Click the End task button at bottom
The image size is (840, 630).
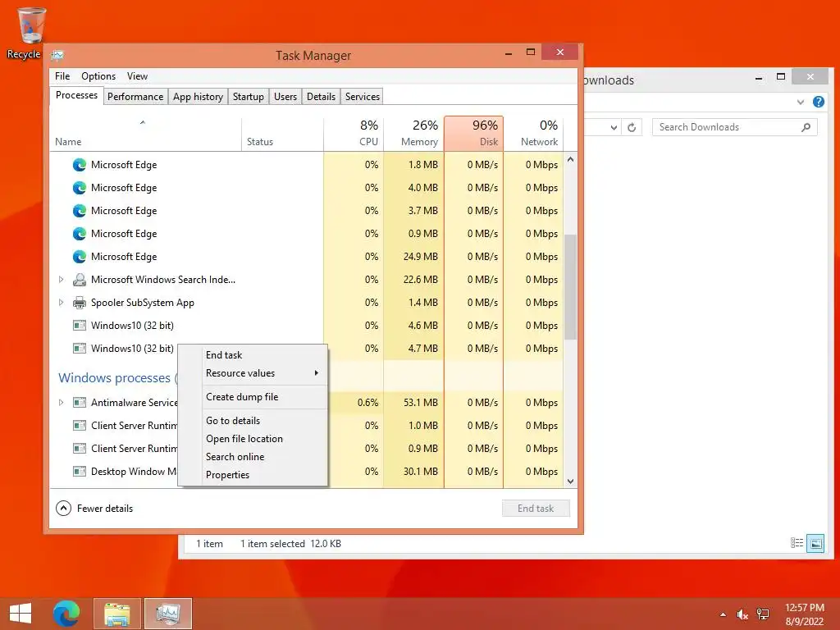(536, 509)
